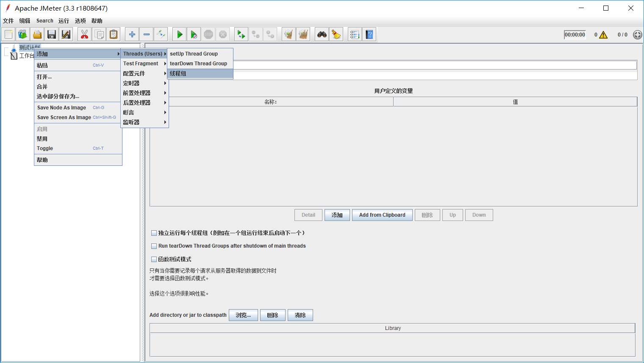Image resolution: width=644 pixels, height=363 pixels.
Task: Enable 函数测试模式 checkbox
Action: 154,259
